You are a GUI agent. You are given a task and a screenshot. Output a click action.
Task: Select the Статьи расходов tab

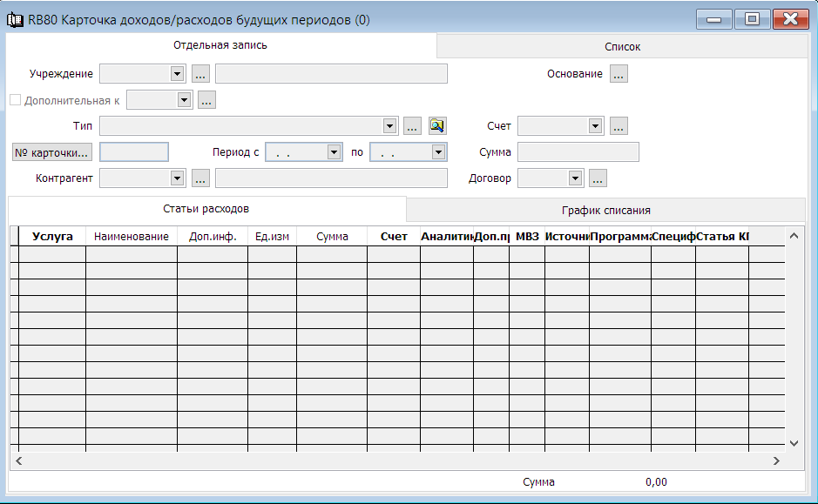[x=206, y=209]
